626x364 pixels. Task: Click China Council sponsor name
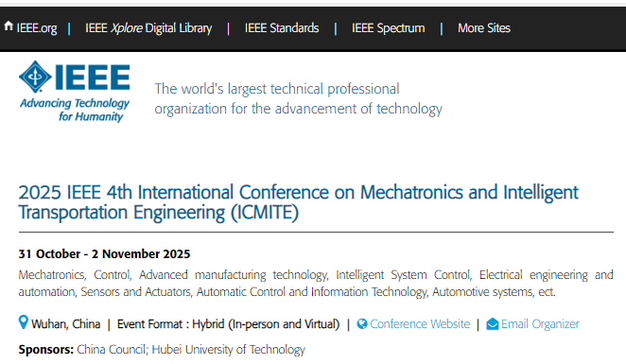(x=113, y=350)
